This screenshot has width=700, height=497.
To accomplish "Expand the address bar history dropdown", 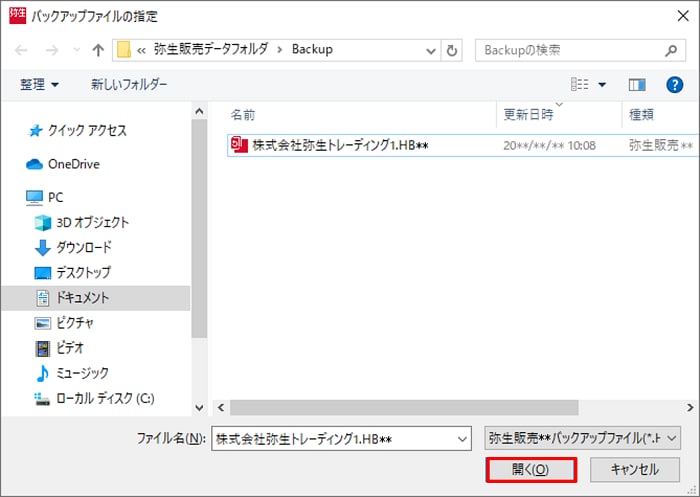I will coord(431,50).
